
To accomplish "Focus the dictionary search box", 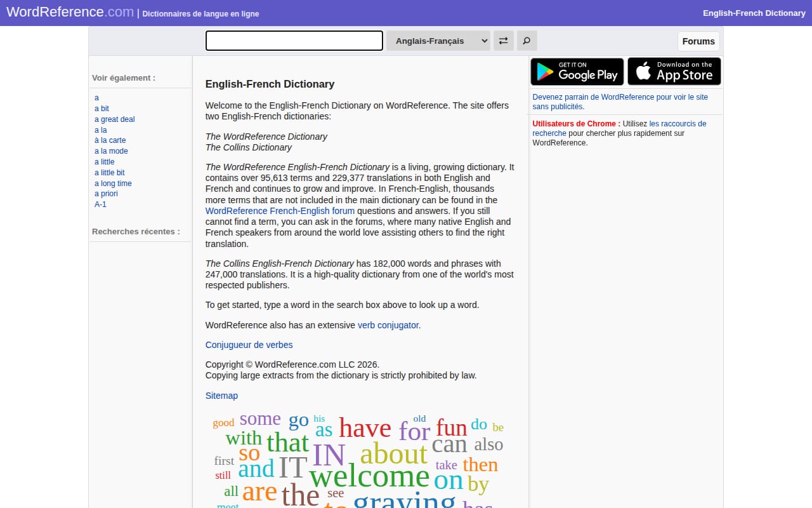I will pos(294,41).
